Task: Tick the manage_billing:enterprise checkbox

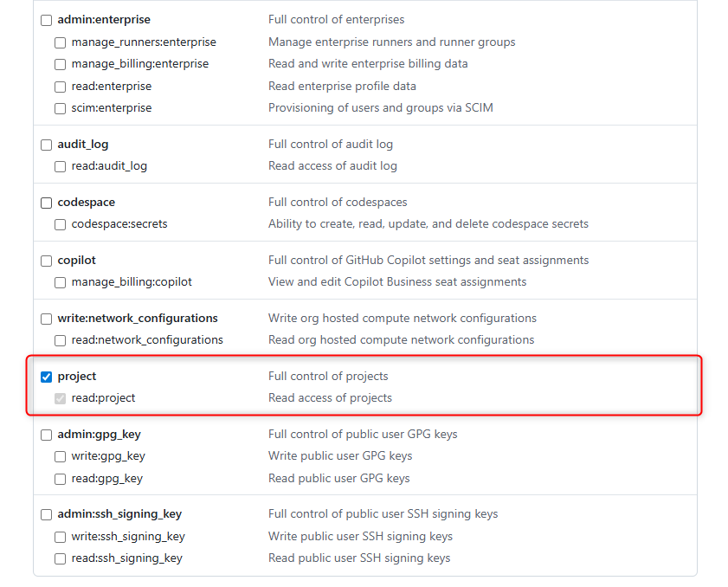Action: (x=61, y=64)
